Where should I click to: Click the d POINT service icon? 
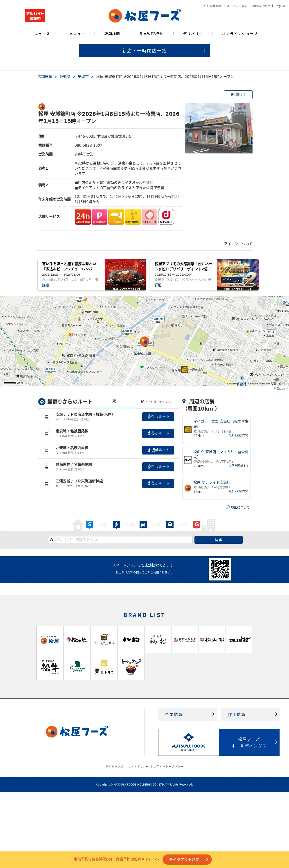(x=166, y=217)
